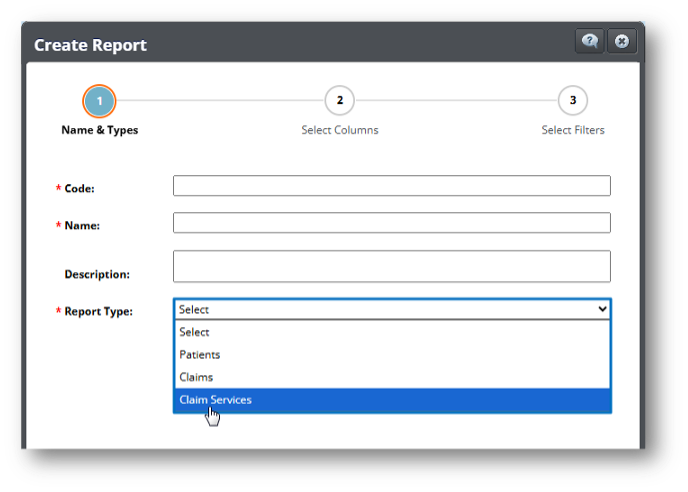
Task: Jump to step 3 circle
Action: click(572, 101)
